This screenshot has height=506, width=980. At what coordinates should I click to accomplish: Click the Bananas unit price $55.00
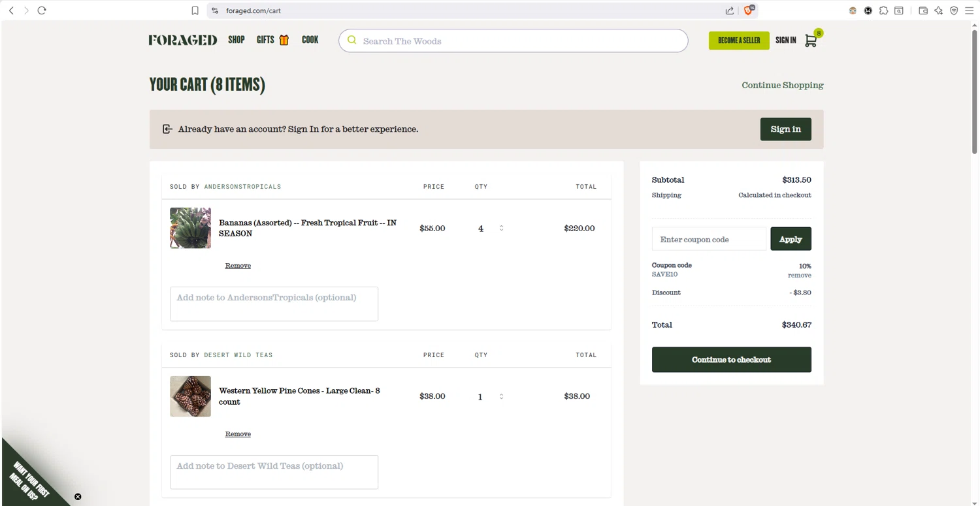click(x=433, y=228)
